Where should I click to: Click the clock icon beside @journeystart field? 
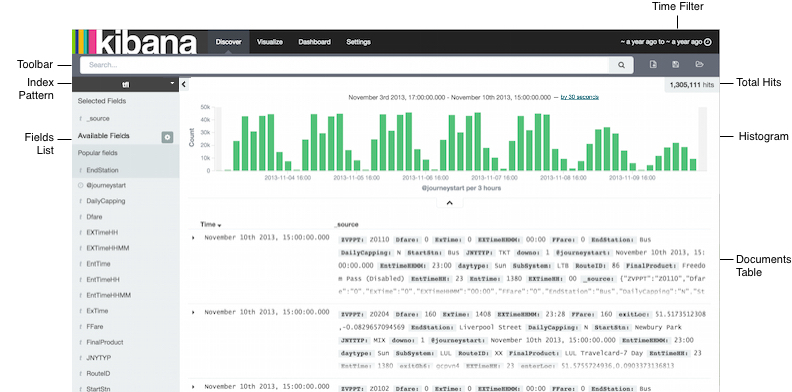[x=80, y=185]
